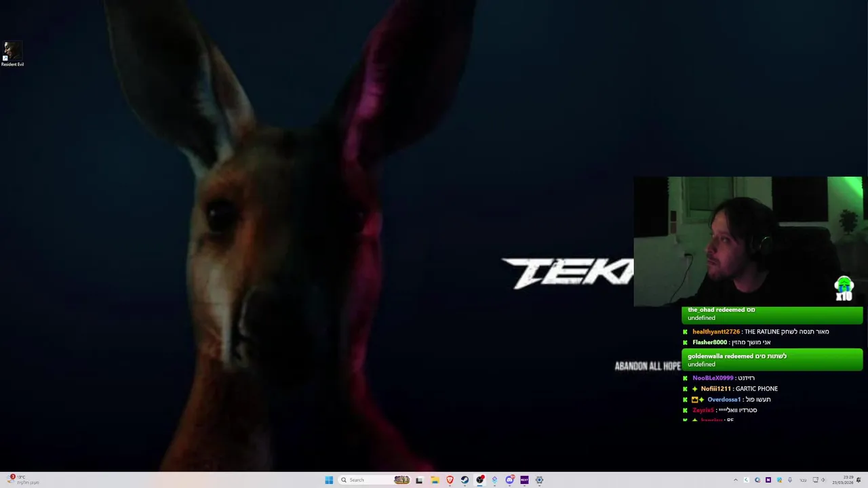Open Task View from the taskbar
The width and height of the screenshot is (868, 488).
(419, 480)
